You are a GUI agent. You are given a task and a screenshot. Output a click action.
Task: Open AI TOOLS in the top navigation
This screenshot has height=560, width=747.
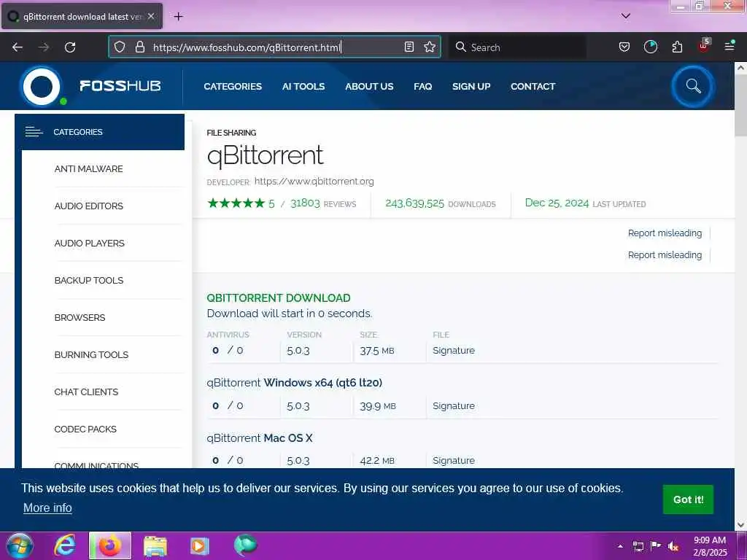click(x=303, y=86)
